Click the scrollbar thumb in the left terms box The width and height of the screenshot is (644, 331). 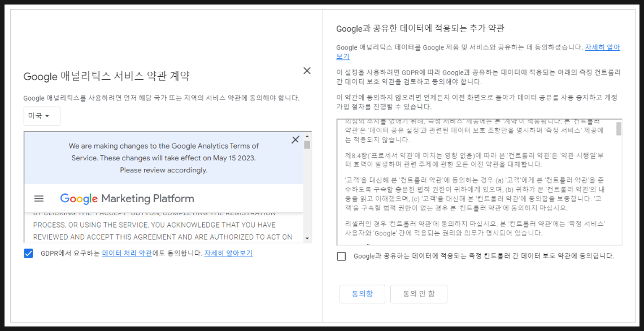tap(307, 145)
